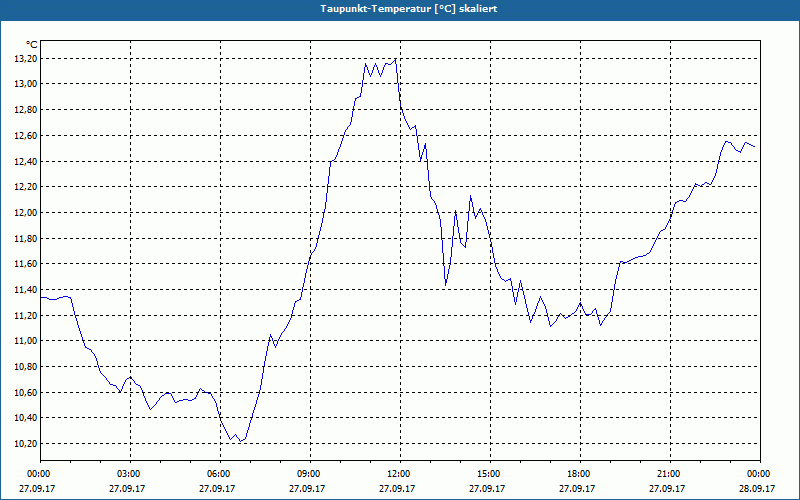Image resolution: width=800 pixels, height=500 pixels.
Task: Select the 27.09.17 date under 21:00
Action: (x=667, y=488)
